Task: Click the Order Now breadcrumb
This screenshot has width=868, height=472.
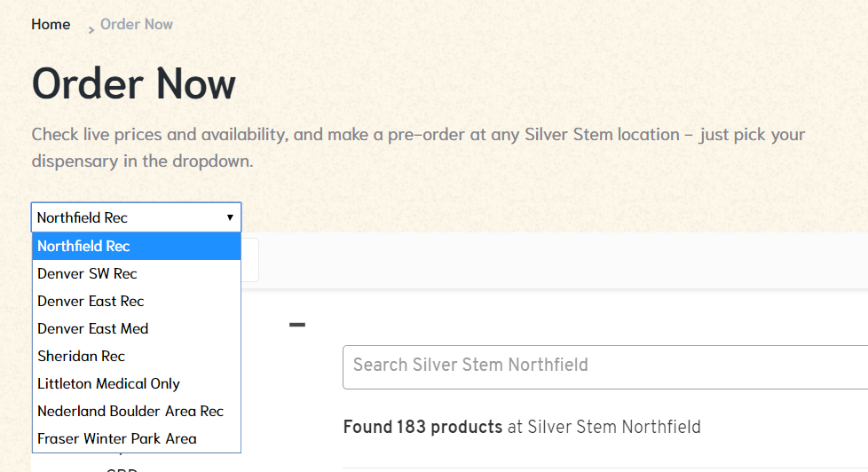Action: [x=136, y=24]
